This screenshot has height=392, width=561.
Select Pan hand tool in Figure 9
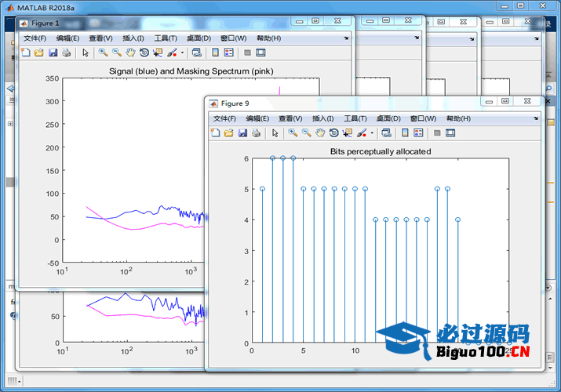tap(320, 133)
